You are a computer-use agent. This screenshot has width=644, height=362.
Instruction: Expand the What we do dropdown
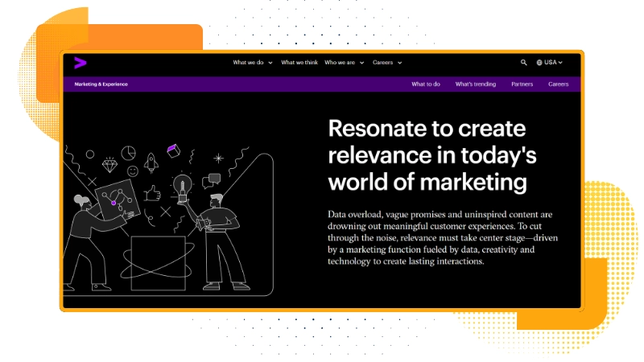click(x=253, y=63)
